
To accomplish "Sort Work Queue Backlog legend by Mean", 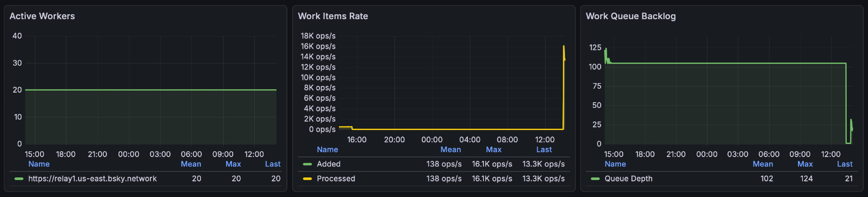I will coord(763,164).
